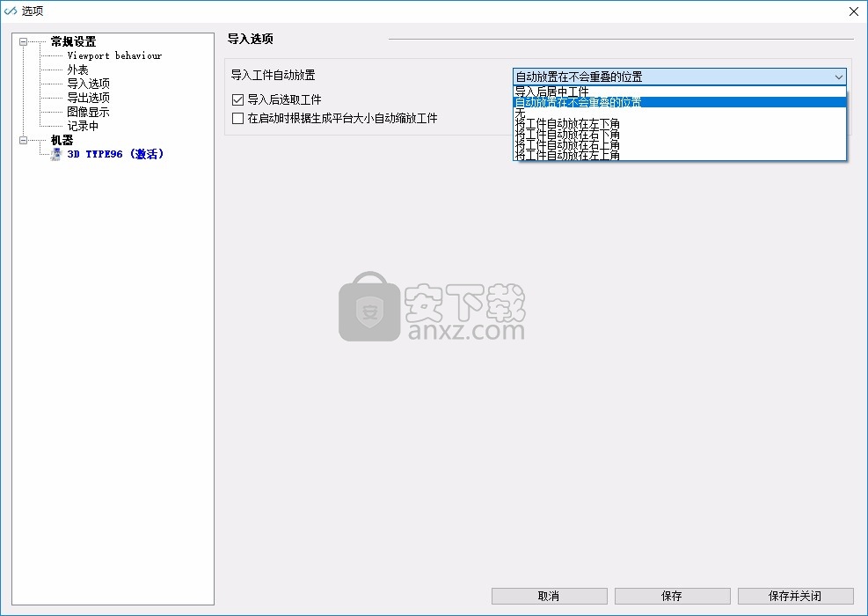Screen dimensions: 868x616
Task: Click the 选项 title bar app icon
Action: pos(11,11)
